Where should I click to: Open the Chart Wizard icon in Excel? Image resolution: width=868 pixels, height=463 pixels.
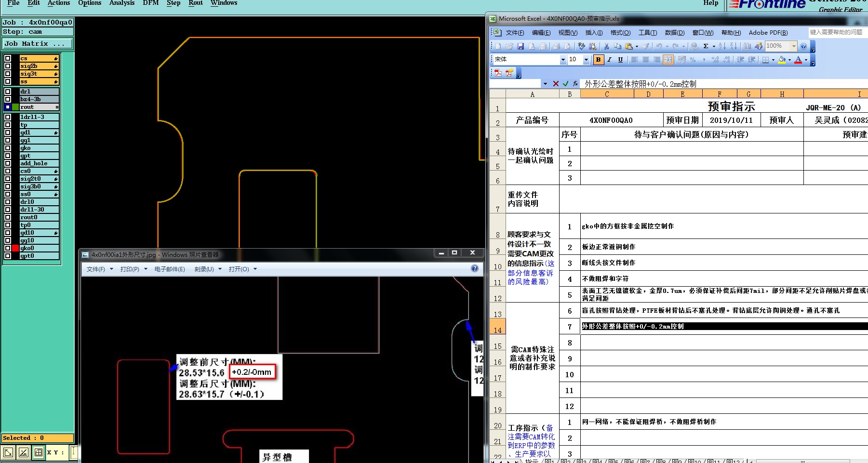tap(747, 46)
